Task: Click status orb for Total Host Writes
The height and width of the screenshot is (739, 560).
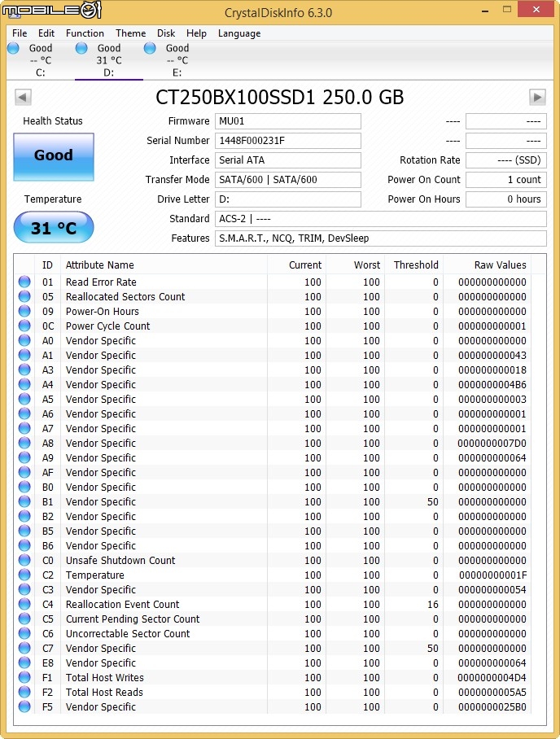Action: [x=24, y=677]
